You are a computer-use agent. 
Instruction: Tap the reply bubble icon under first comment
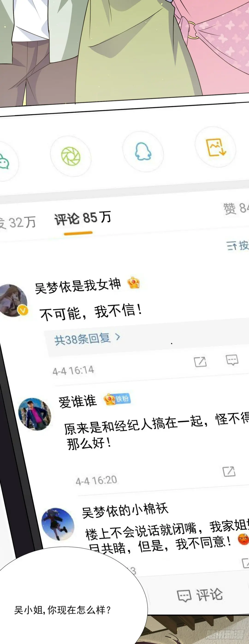[x=232, y=360]
